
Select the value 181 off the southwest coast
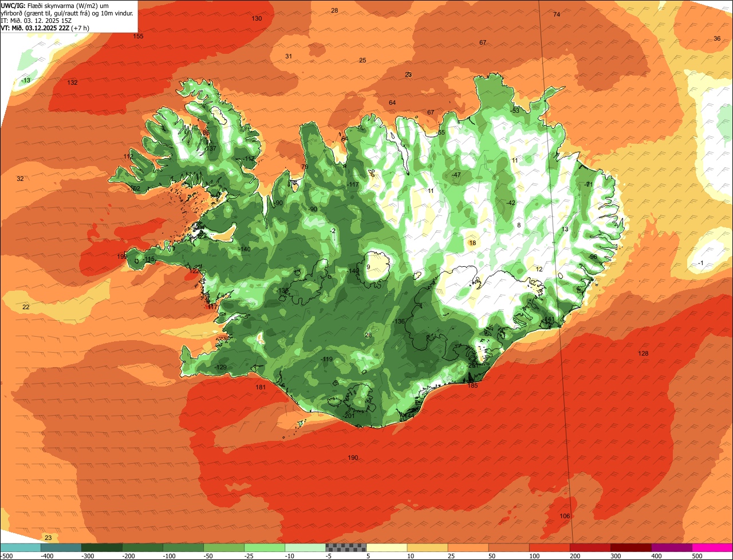261,387
